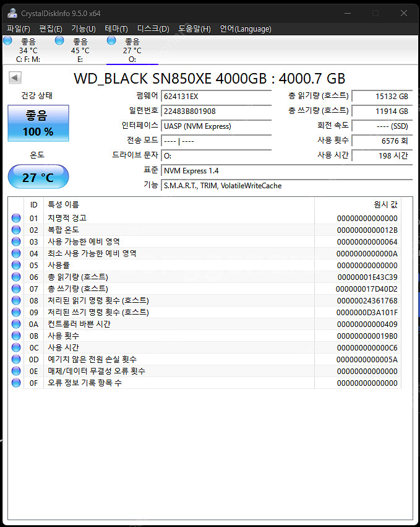This screenshot has width=420, height=527.
Task: Select the 사용률 attribute name
Action: [59, 265]
